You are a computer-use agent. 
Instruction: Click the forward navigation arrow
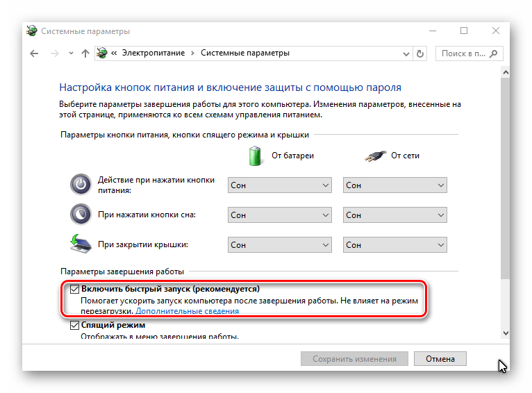point(54,53)
